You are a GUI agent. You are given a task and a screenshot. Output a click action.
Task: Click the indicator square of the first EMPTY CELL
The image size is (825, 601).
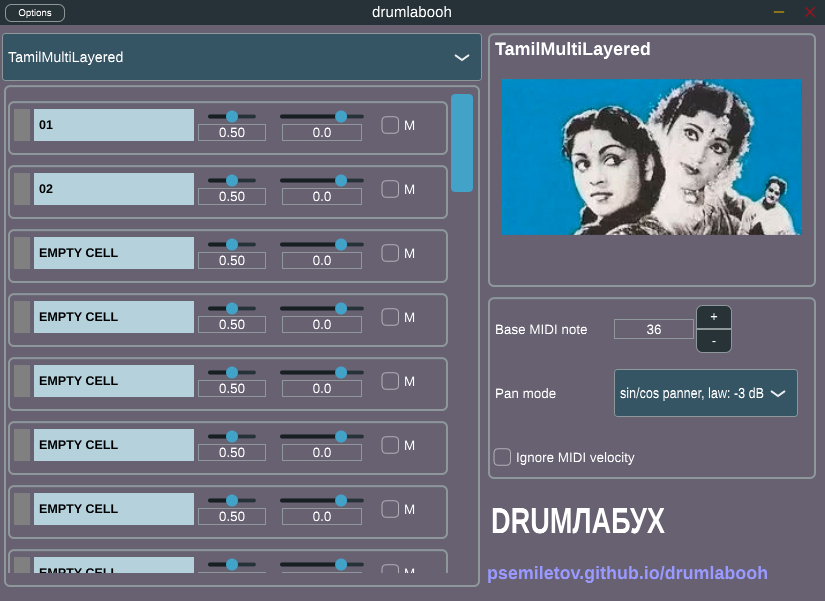tap(22, 253)
